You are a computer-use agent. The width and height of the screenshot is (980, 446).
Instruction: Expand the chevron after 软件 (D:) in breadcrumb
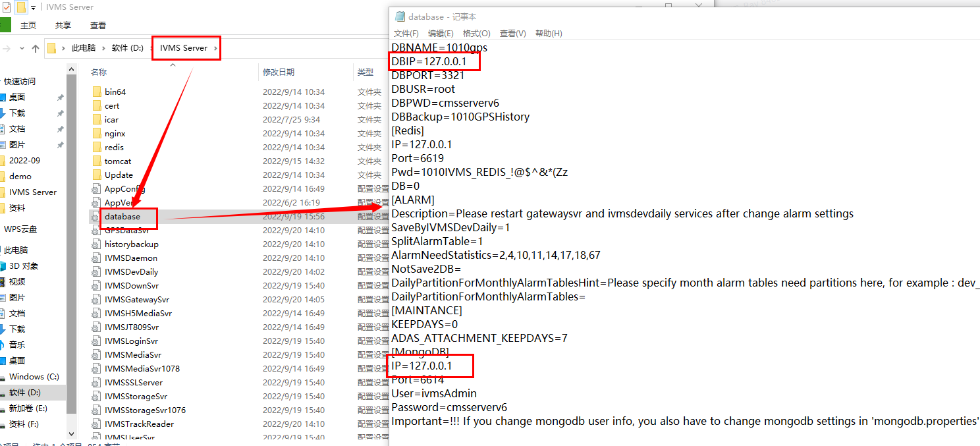click(150, 48)
